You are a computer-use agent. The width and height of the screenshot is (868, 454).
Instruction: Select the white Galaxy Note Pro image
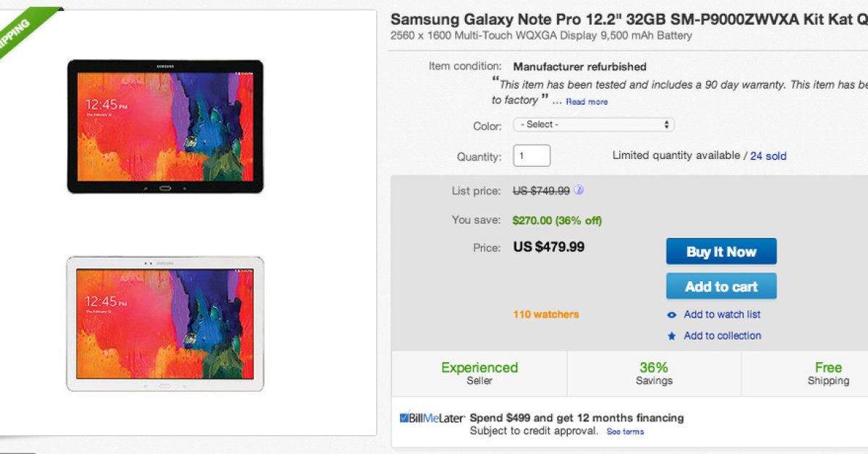[x=165, y=324]
